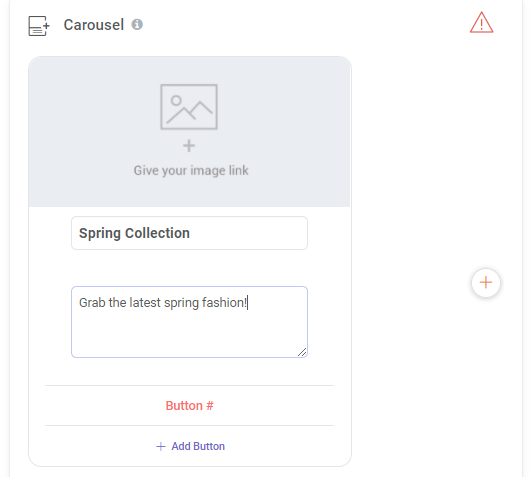Focus the Spring Collection title field
Image resolution: width=531 pixels, height=477 pixels.
[189, 233]
